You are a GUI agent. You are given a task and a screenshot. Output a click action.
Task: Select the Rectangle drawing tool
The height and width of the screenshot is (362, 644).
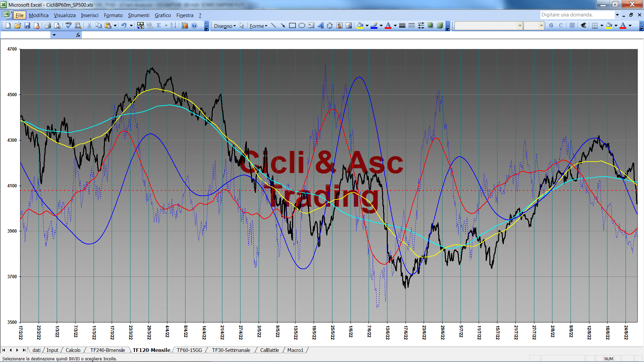click(x=292, y=25)
